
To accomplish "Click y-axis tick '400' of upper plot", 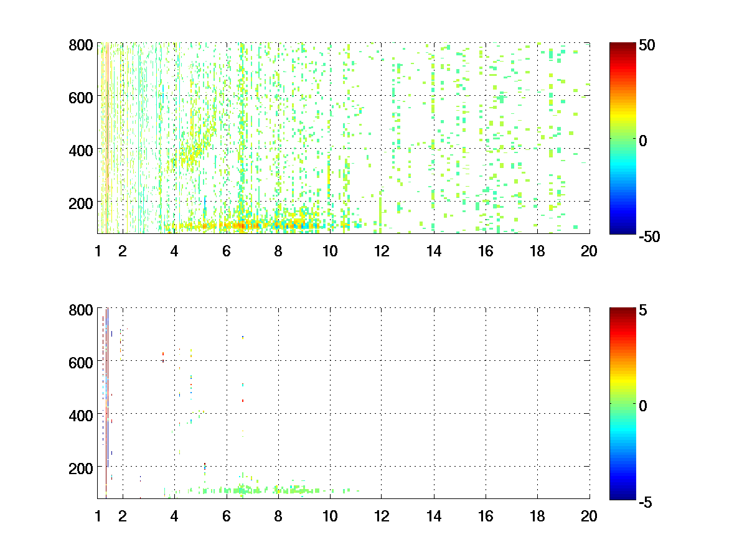I will (x=81, y=150).
